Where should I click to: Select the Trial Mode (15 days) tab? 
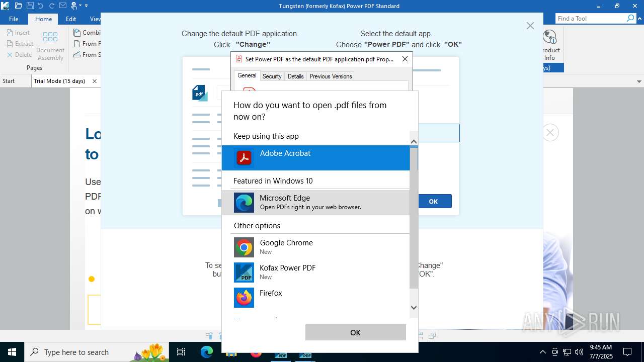(x=59, y=81)
